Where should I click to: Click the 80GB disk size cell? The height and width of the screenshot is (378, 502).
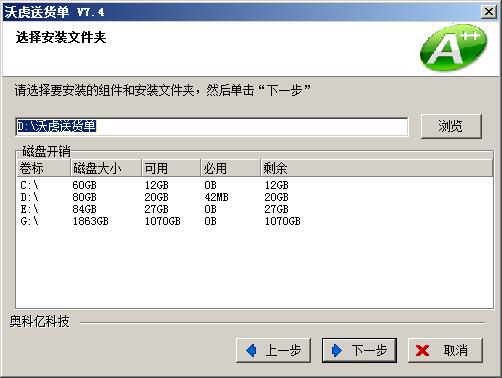coord(84,197)
